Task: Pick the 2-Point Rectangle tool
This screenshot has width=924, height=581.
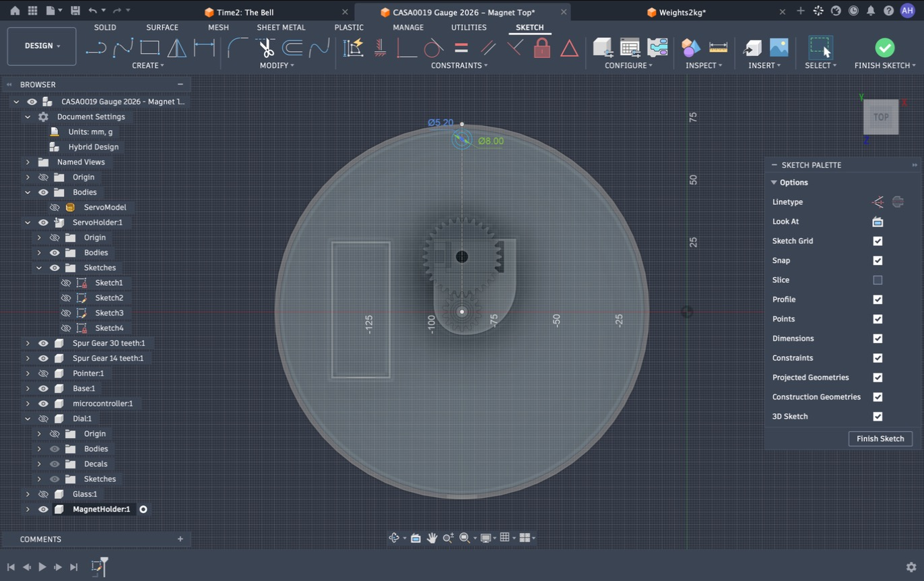Action: (150, 48)
